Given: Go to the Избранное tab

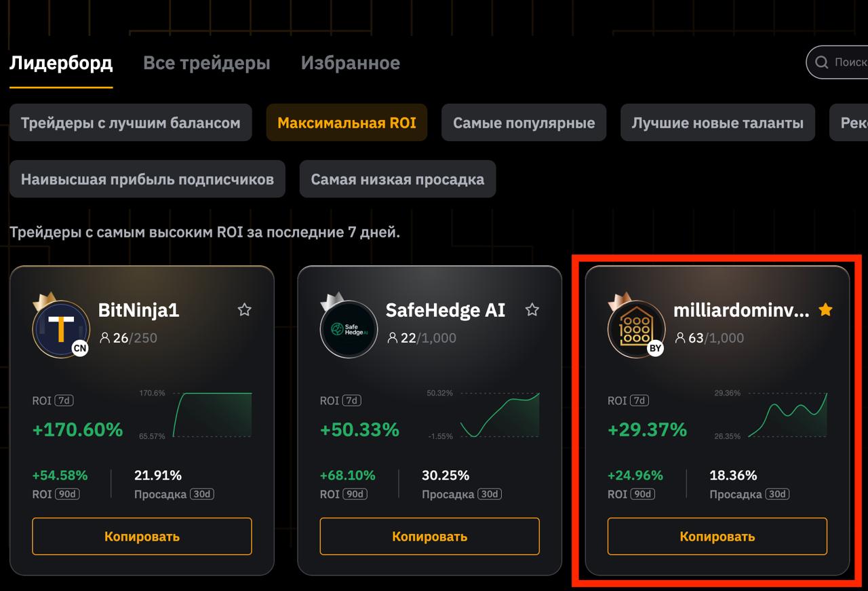Looking at the screenshot, I should click(350, 63).
